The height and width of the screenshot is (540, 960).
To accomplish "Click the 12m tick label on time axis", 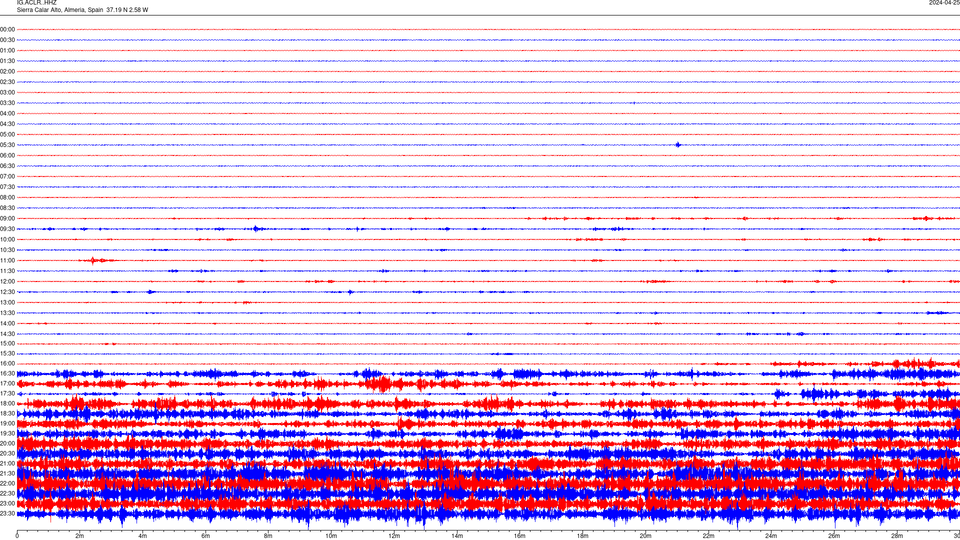I will pos(394,536).
